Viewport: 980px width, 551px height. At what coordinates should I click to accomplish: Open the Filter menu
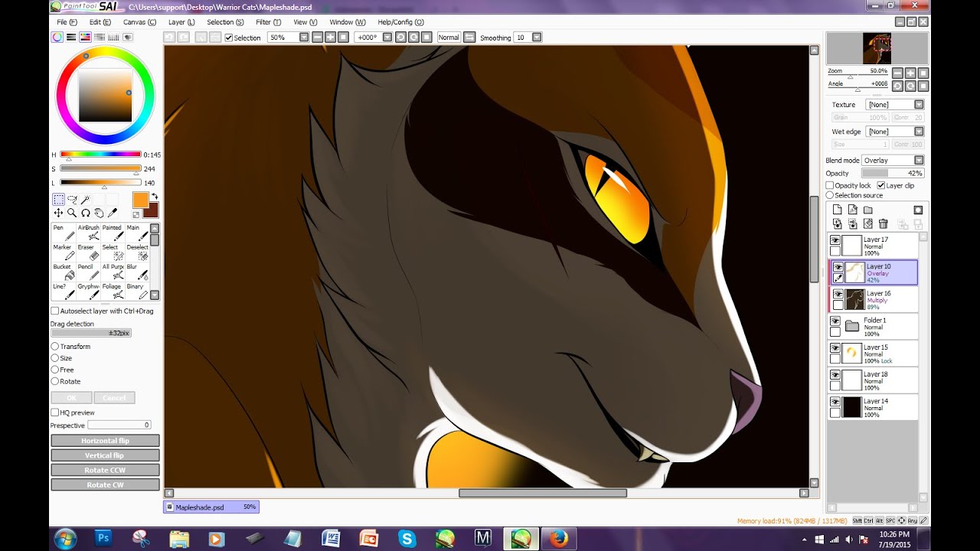click(268, 22)
